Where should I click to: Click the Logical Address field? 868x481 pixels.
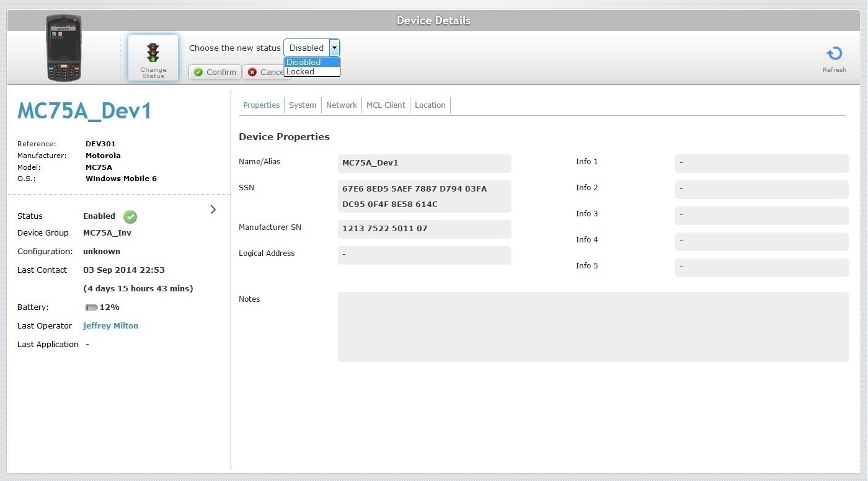pyautogui.click(x=425, y=255)
